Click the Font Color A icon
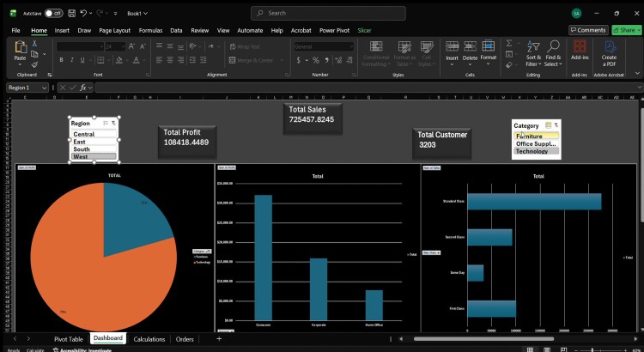Viewport: 644px width, 352px height. [x=136, y=60]
